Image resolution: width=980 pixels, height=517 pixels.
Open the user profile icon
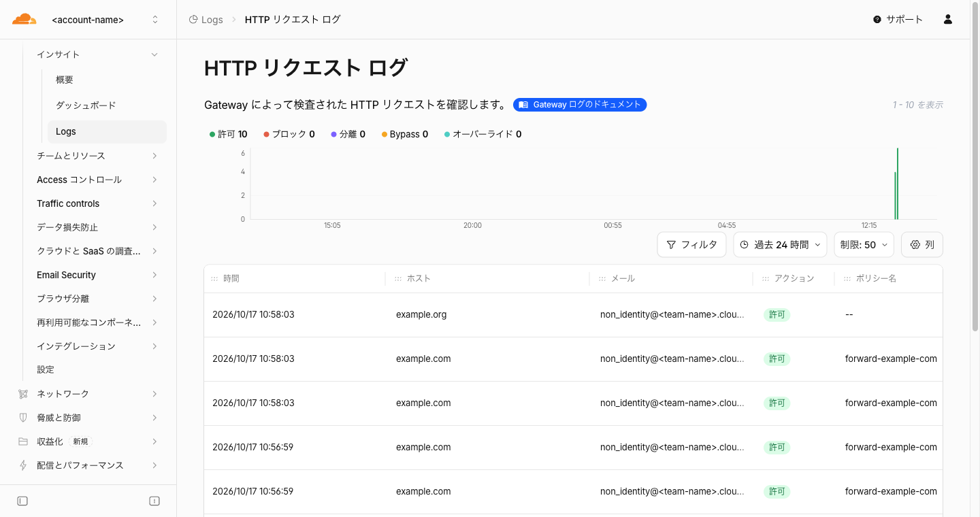[948, 19]
